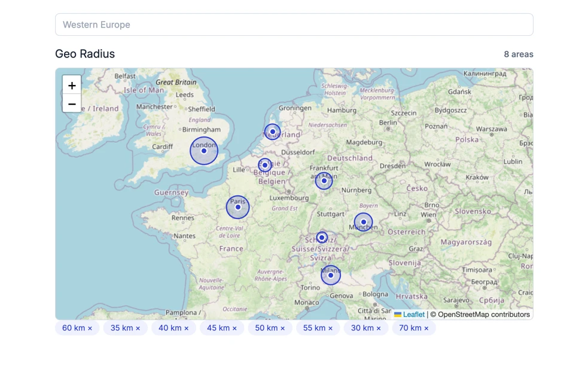The width and height of the screenshot is (588, 383).
Task: Click the Groningen label on the map
Action: pos(295,108)
